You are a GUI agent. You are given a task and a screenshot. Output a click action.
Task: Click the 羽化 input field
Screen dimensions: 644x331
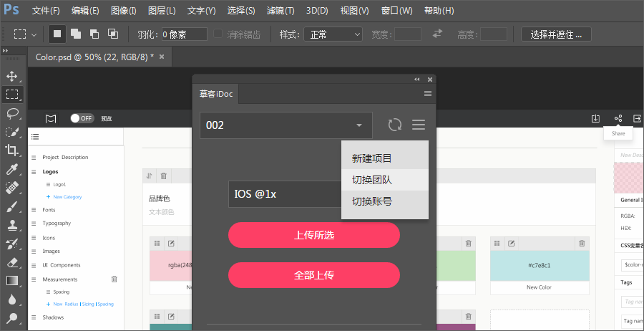point(184,34)
